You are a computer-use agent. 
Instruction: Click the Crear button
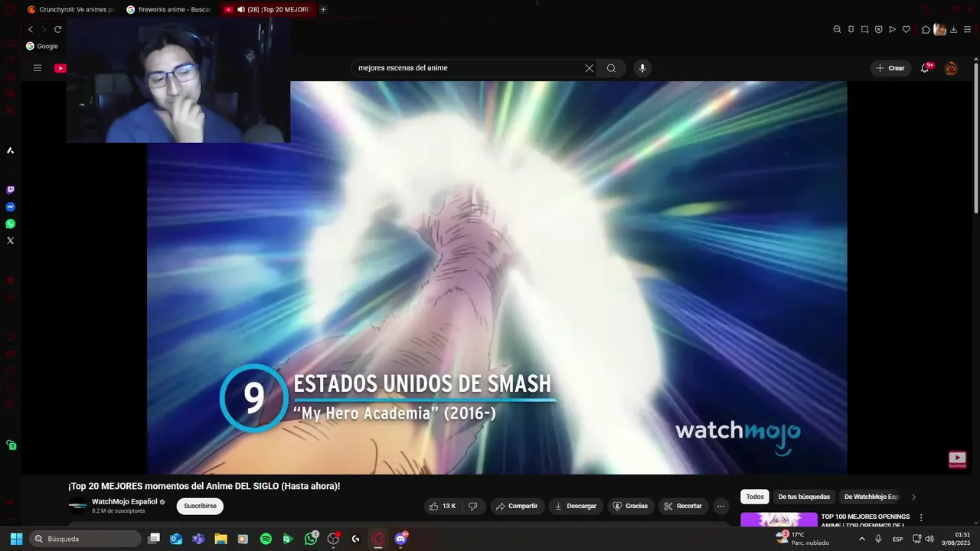point(890,68)
